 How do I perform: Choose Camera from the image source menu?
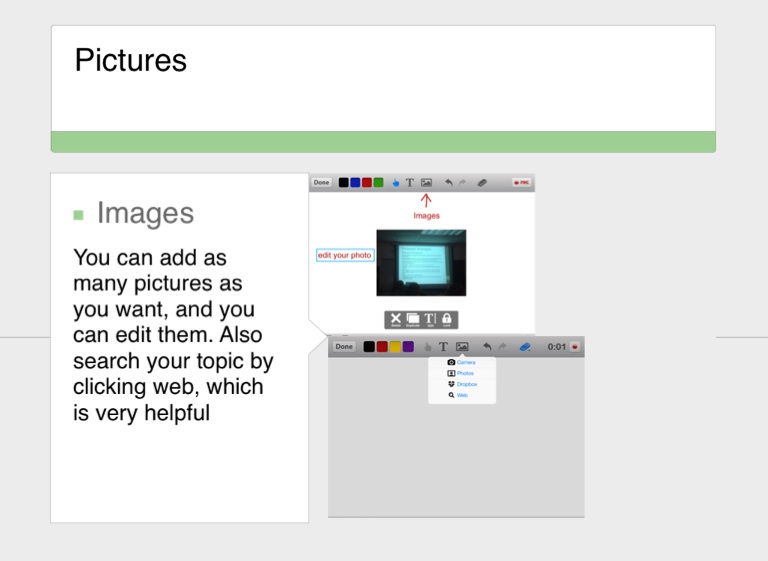(463, 362)
